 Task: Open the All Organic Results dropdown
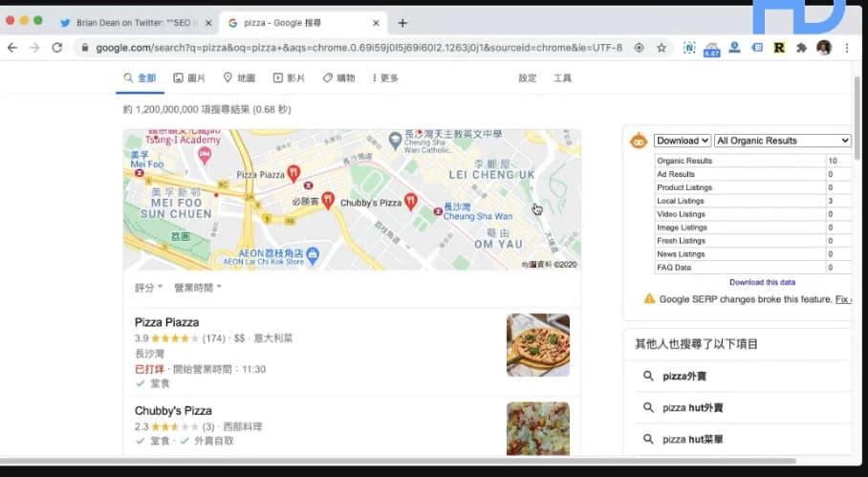782,141
